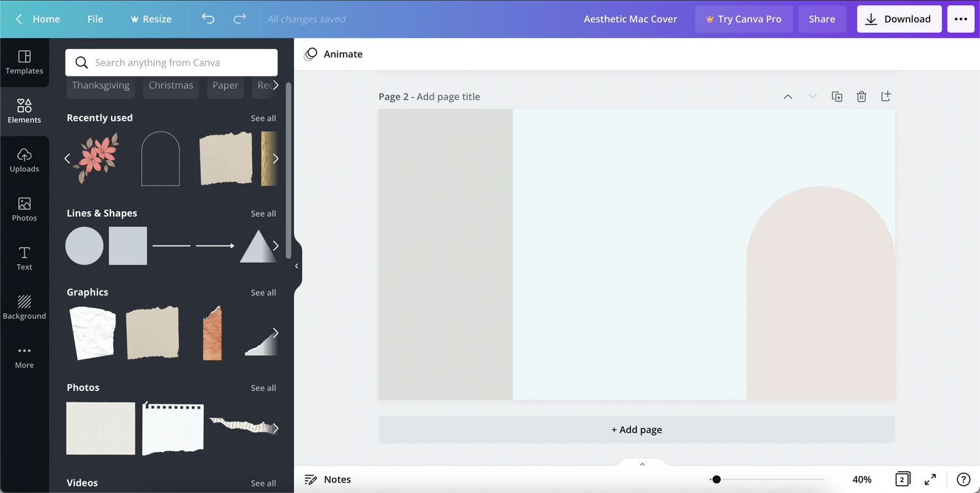Switch to the Photos panel
The width and height of the screenshot is (980, 493).
pos(24,209)
